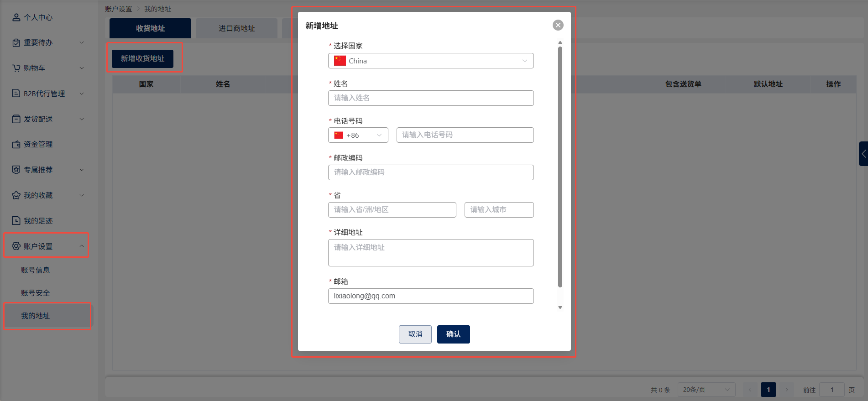Screen dimensions: 868x401
Task: Click the 新增收货地址 button
Action: tap(142, 58)
